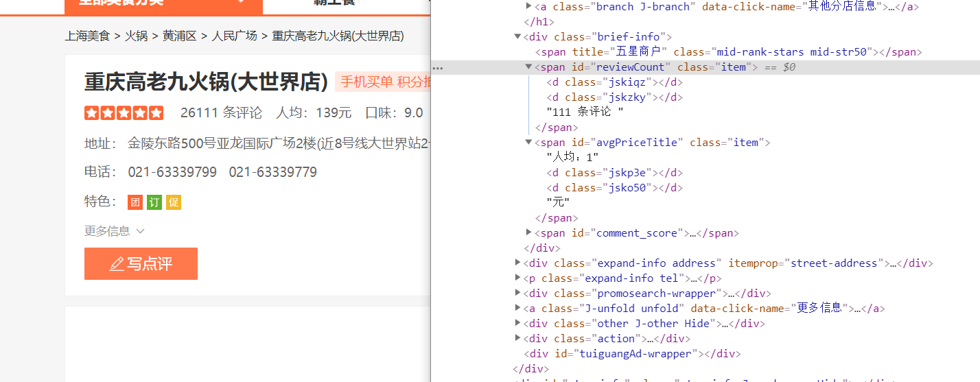
Task: Expand 更多信息 using its chevron arrow
Action: coord(140,231)
